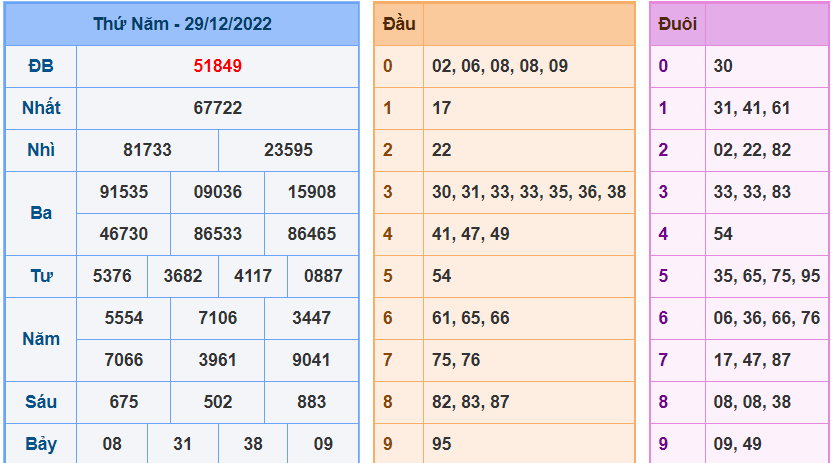Select Đầu row '02, 06, 08, 08, 09'
Screen dimensions: 831x463
(x=500, y=66)
